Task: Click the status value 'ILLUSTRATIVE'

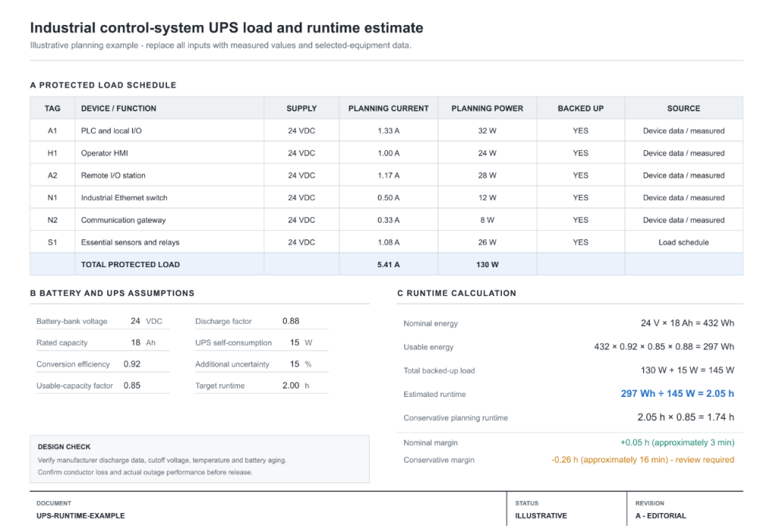Action: coord(540,515)
